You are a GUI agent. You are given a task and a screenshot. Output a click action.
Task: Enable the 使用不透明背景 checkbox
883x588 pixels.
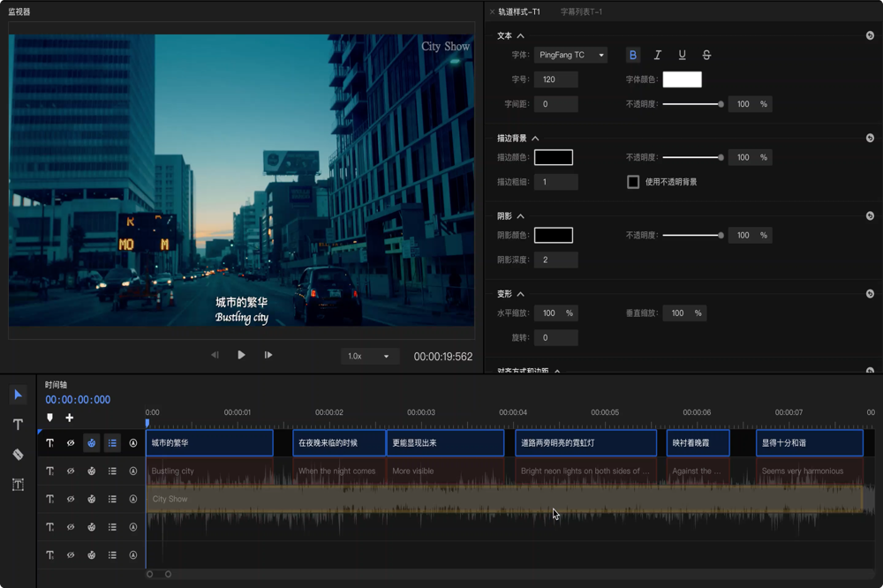tap(633, 182)
